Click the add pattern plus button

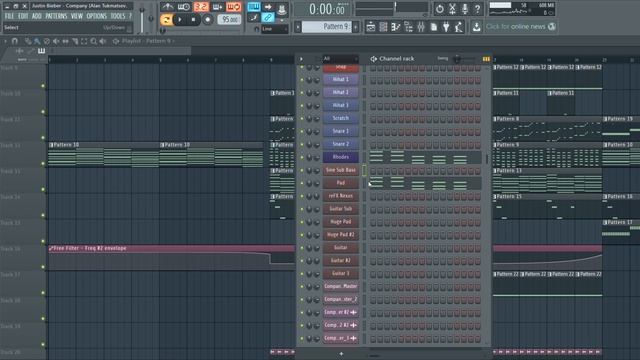click(356, 27)
